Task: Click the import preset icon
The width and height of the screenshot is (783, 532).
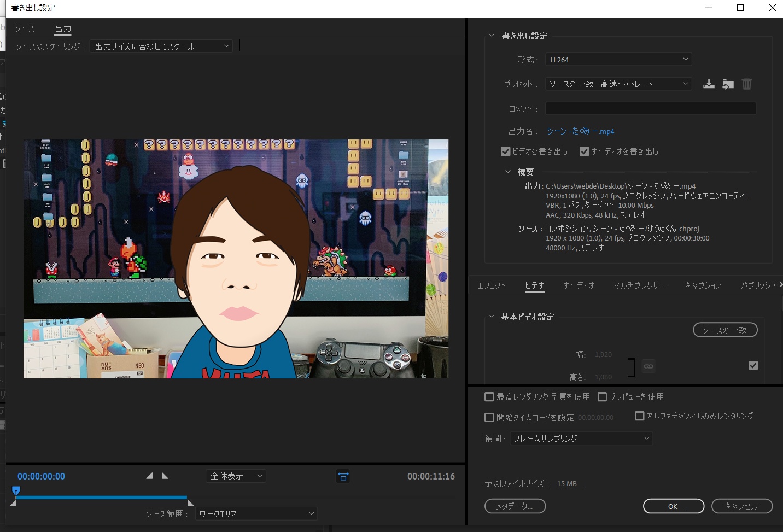Action: pos(728,84)
